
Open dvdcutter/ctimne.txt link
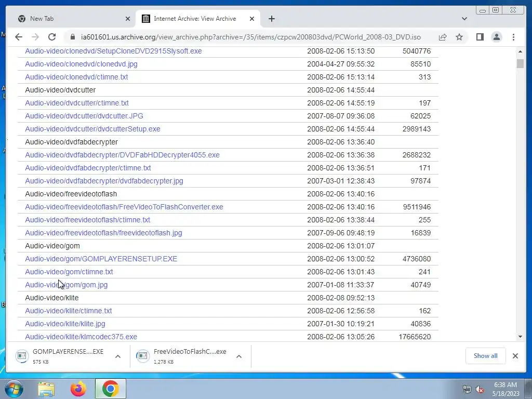[77, 103]
